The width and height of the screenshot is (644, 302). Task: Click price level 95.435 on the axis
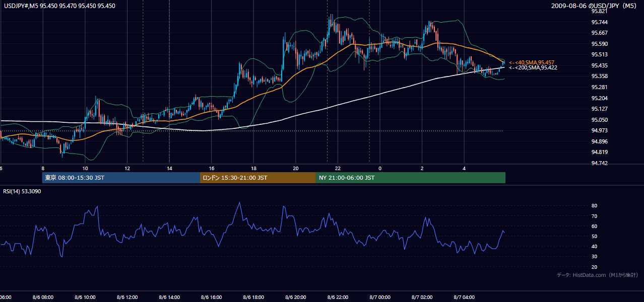click(599, 65)
